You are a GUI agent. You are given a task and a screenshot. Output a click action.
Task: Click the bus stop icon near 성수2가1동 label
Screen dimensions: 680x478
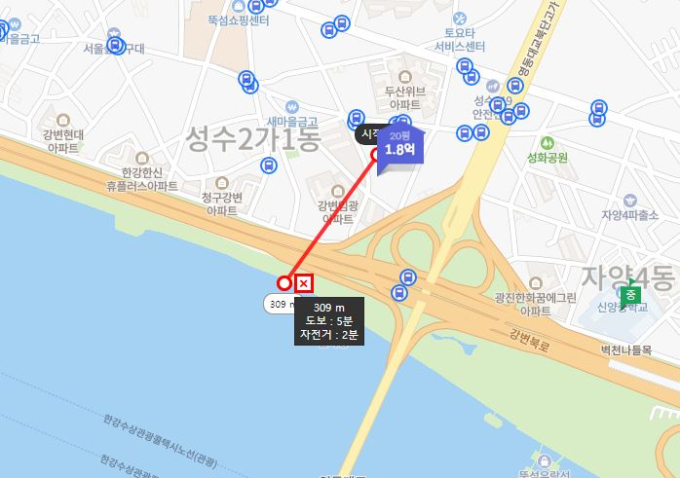(268, 165)
